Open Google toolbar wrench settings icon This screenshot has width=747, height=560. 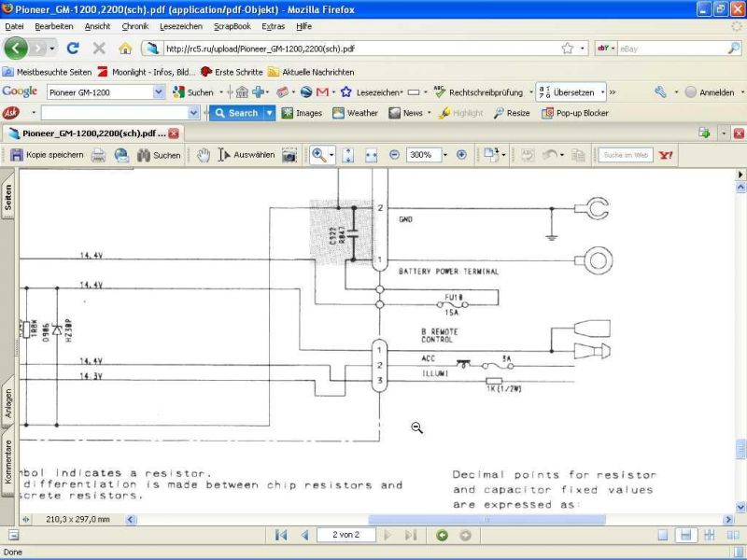(660, 91)
